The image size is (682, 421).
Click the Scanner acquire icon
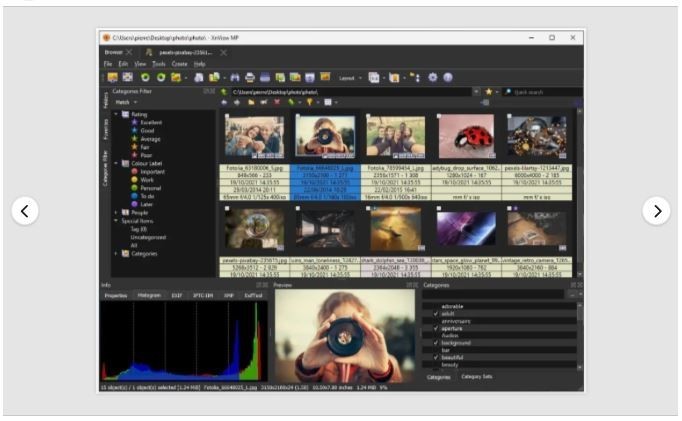[x=265, y=77]
